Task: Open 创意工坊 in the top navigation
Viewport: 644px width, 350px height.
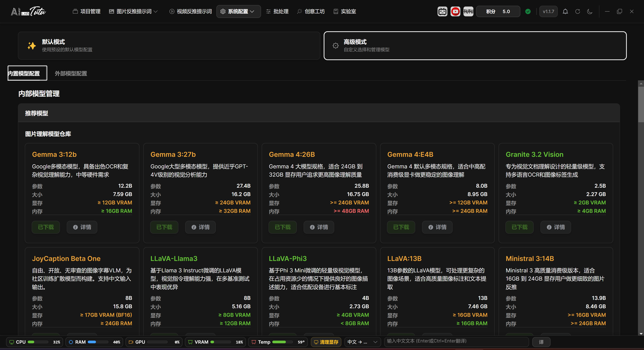Action: pyautogui.click(x=311, y=12)
